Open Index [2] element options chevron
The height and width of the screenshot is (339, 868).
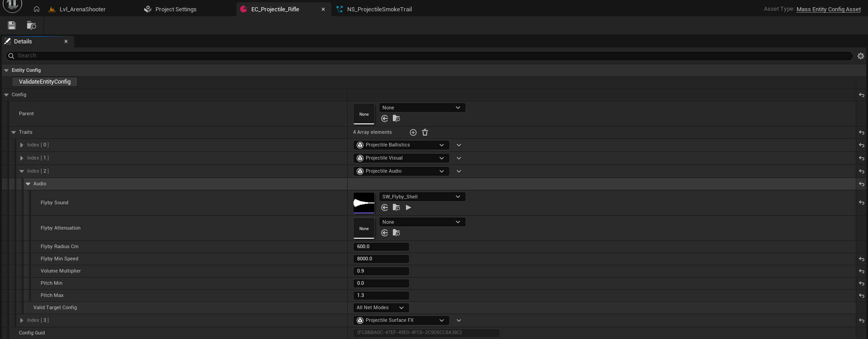(459, 171)
